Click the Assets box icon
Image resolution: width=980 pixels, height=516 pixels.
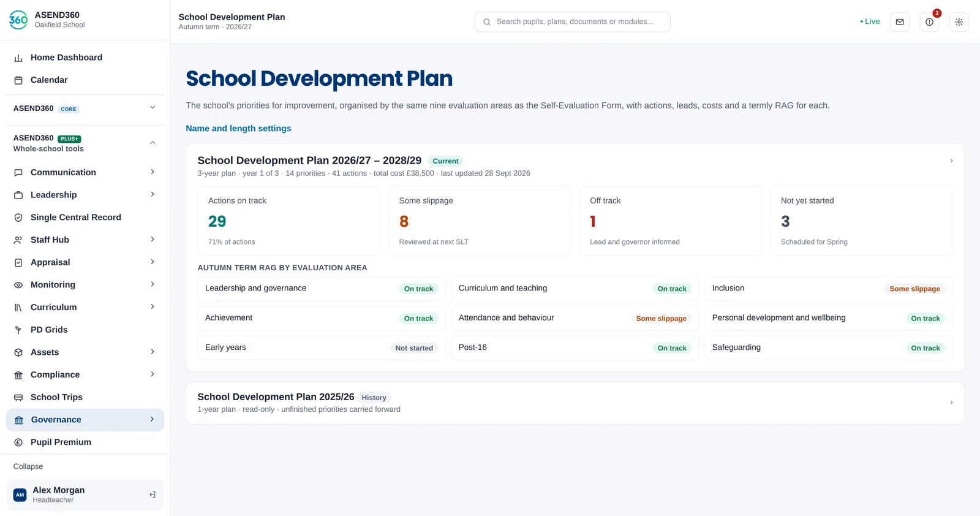point(18,352)
